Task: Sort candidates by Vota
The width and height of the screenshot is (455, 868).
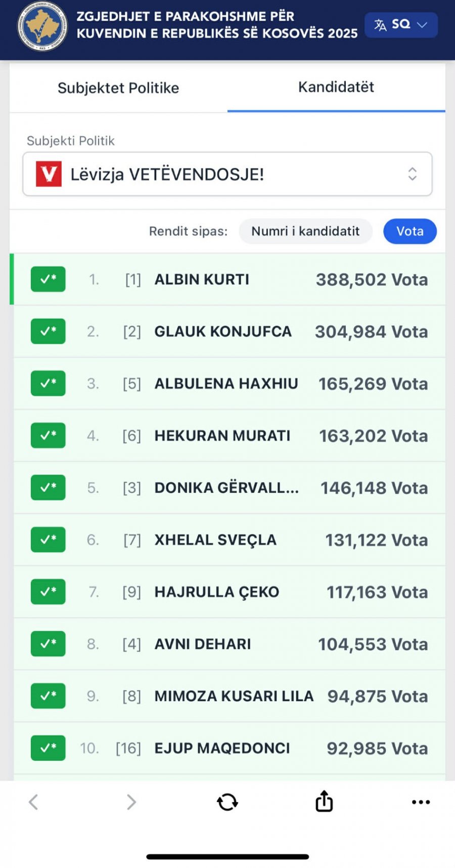Action: pos(409,231)
